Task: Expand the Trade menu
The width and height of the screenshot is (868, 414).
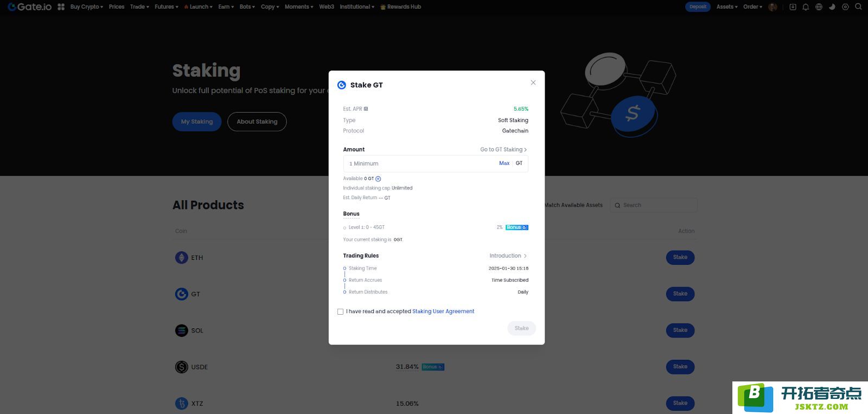Action: pyautogui.click(x=139, y=7)
